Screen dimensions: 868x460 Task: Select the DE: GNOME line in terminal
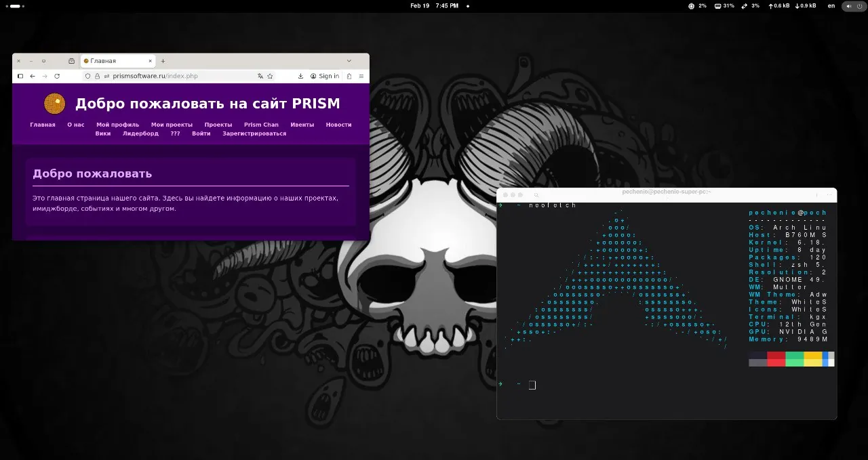coord(788,279)
